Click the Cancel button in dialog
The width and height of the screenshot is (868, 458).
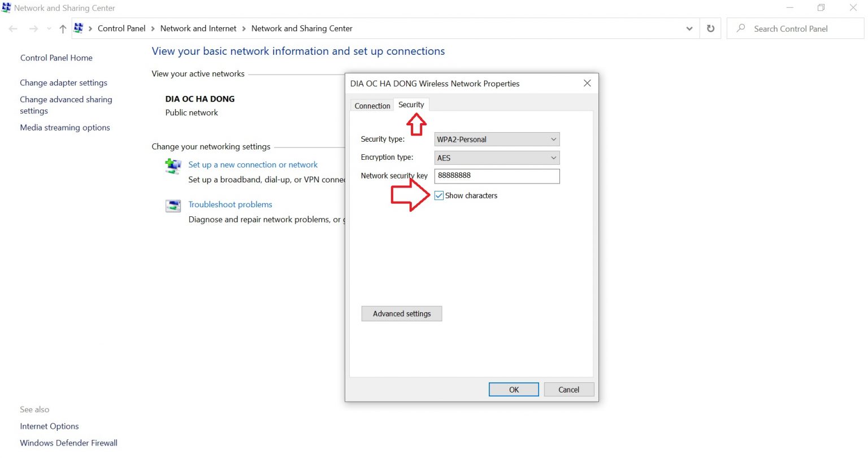click(x=568, y=390)
